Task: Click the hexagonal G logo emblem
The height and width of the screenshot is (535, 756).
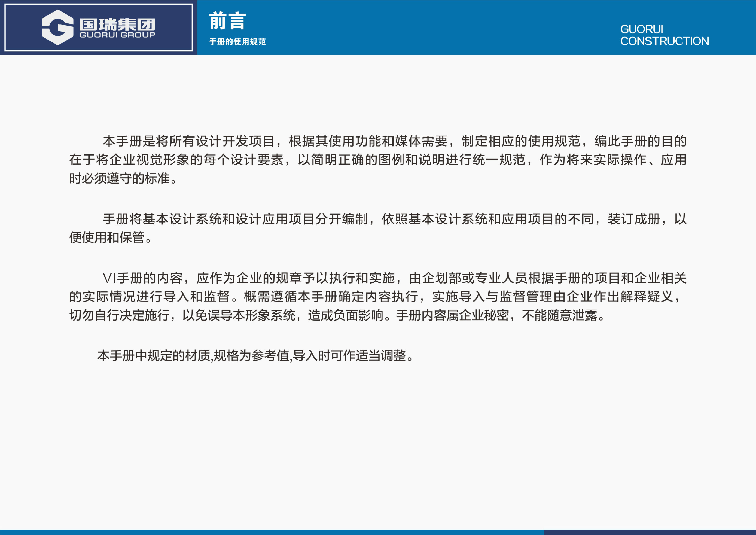Action: click(58, 27)
